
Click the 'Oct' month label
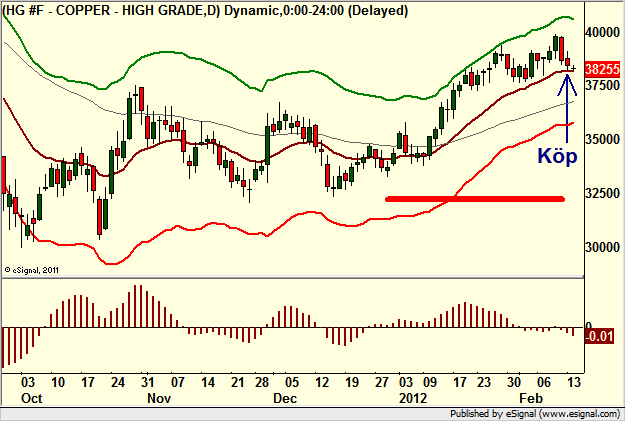point(31,398)
